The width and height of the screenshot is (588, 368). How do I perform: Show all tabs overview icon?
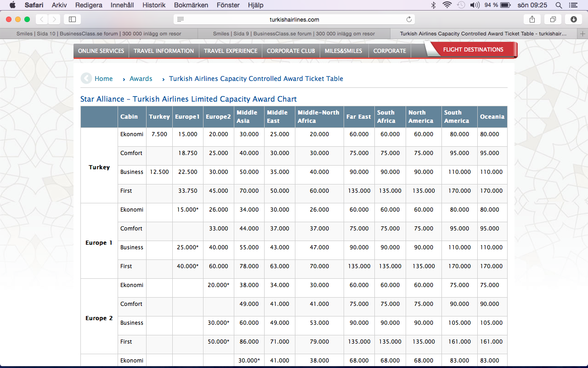point(553,19)
